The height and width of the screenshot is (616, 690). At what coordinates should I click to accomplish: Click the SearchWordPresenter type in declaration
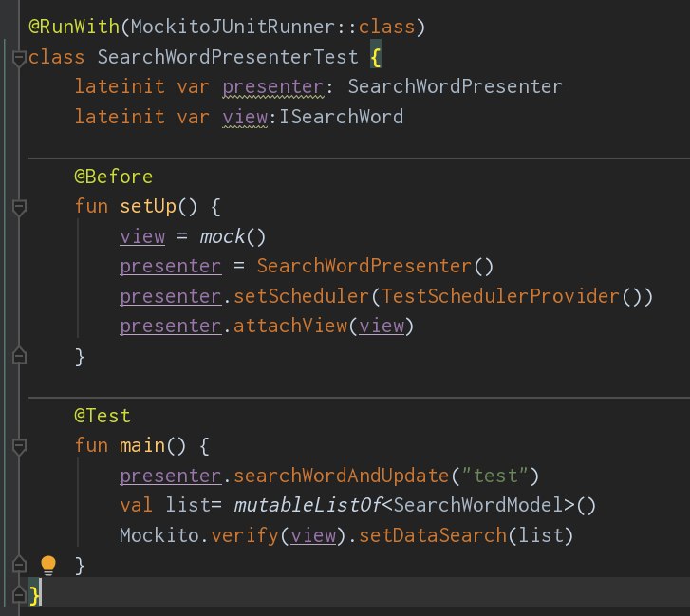click(x=455, y=86)
